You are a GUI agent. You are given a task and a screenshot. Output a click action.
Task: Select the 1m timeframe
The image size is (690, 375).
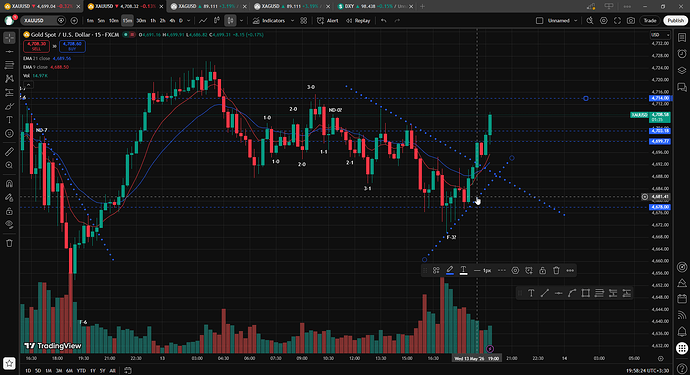90,21
